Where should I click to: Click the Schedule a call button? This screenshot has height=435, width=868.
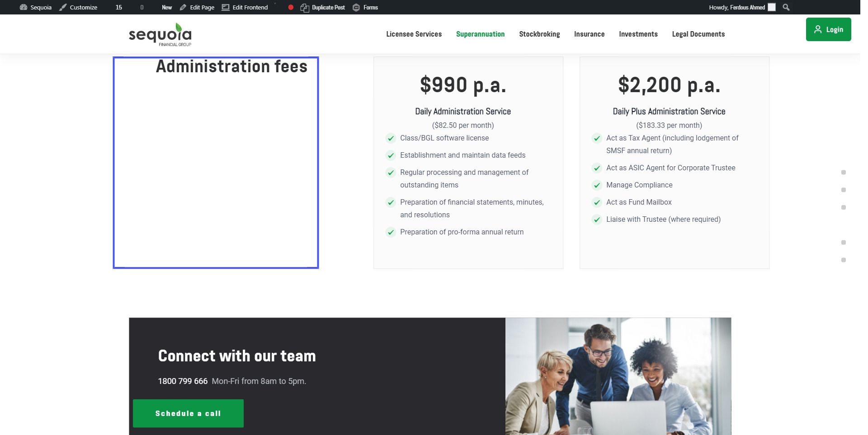(x=188, y=413)
